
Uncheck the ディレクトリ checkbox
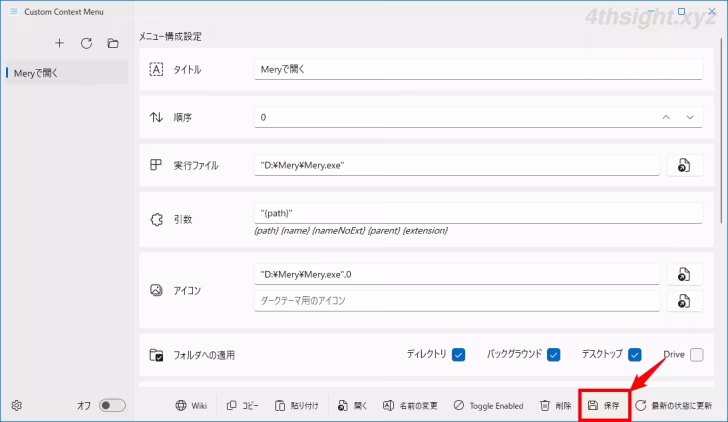pyautogui.click(x=458, y=355)
